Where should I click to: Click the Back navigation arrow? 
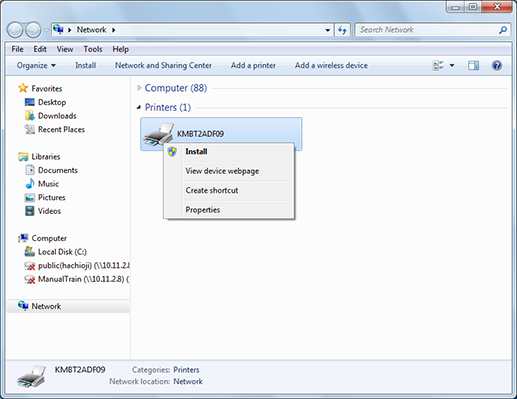[15, 30]
